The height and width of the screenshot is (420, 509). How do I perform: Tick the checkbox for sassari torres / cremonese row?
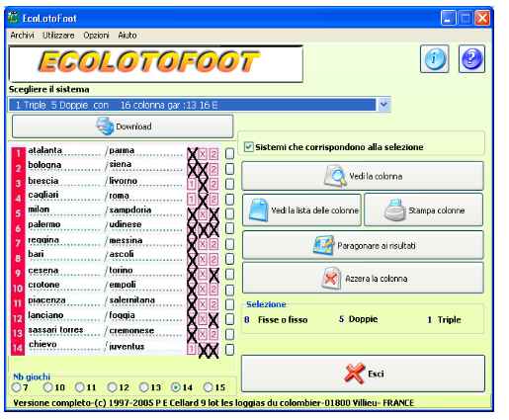(x=229, y=334)
